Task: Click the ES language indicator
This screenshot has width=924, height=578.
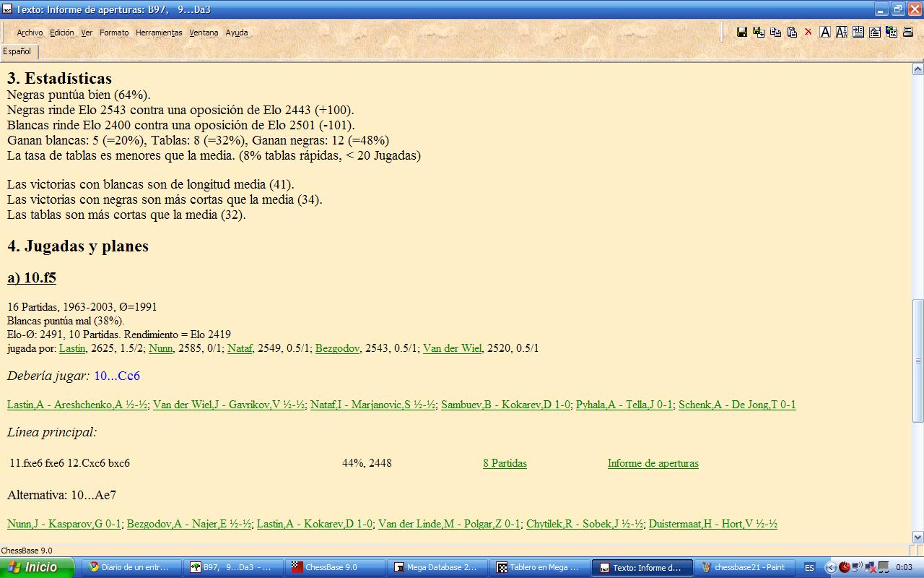Action: [809, 567]
